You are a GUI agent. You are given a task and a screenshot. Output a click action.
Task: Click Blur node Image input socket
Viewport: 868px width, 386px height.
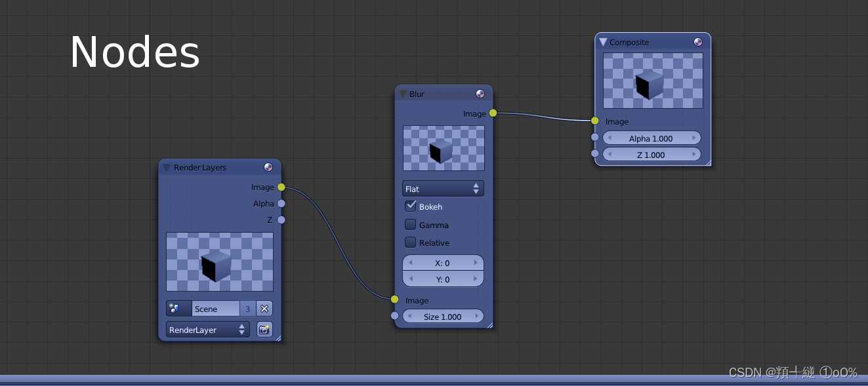click(x=394, y=299)
